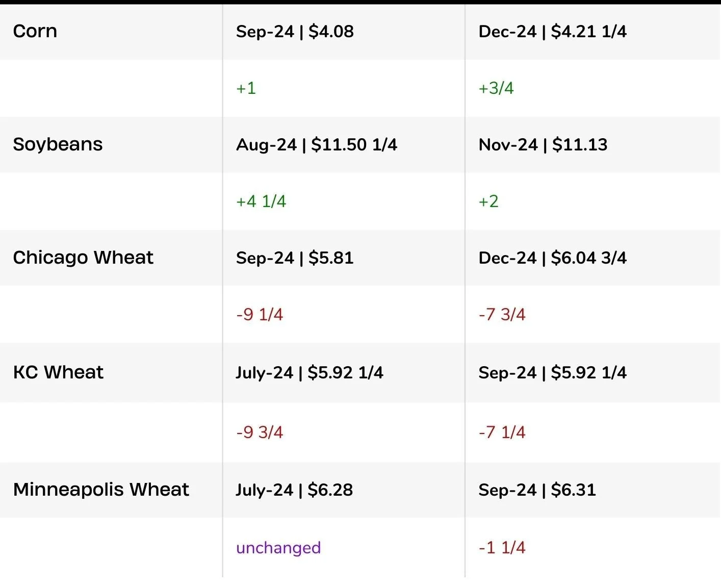721x588 pixels.
Task: Click the Chicago Wheat label
Action: tap(83, 258)
